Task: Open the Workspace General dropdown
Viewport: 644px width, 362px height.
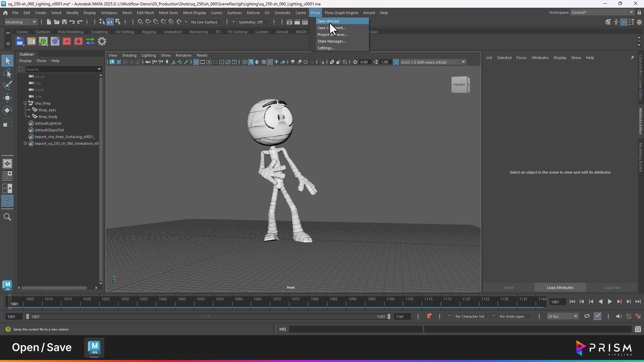Action: tap(602, 12)
